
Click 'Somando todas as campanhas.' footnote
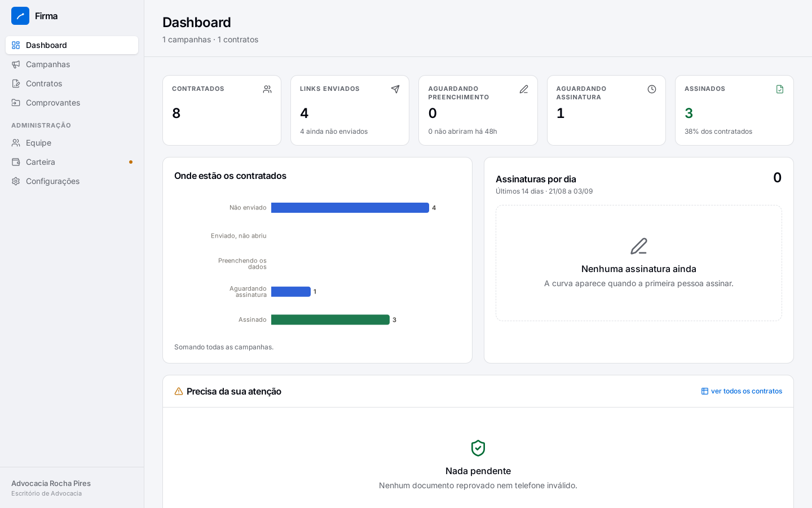pos(224,347)
